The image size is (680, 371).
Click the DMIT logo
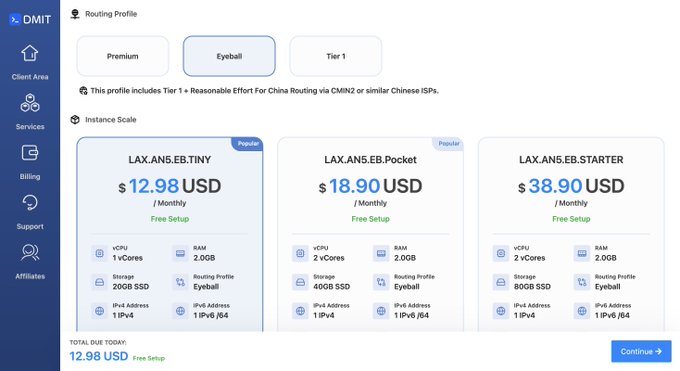[x=30, y=20]
